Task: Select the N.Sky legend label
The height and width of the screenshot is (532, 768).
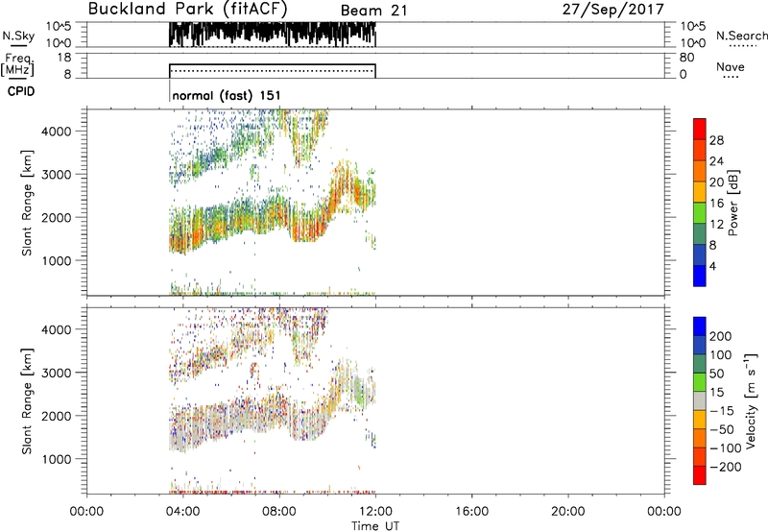Action: 18,36
